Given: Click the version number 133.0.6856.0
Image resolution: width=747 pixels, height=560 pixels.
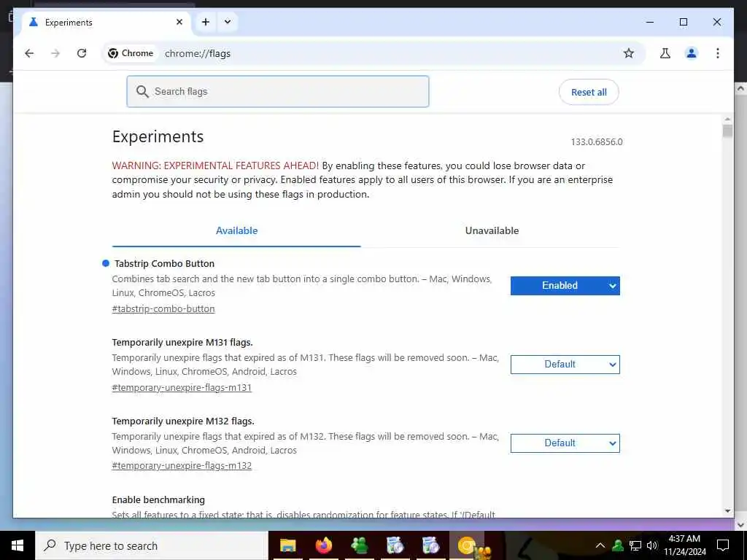Looking at the screenshot, I should (x=597, y=142).
